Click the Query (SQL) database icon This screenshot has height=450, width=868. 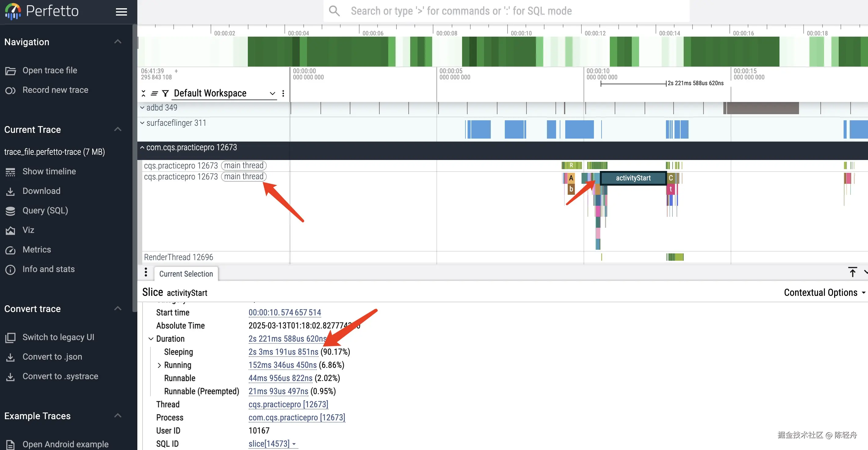pos(10,211)
